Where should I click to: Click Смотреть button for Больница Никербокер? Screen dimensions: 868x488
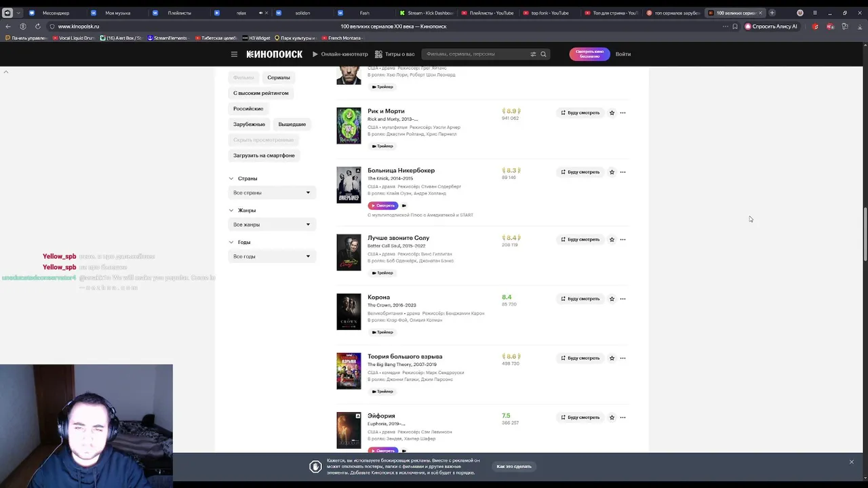pos(383,205)
